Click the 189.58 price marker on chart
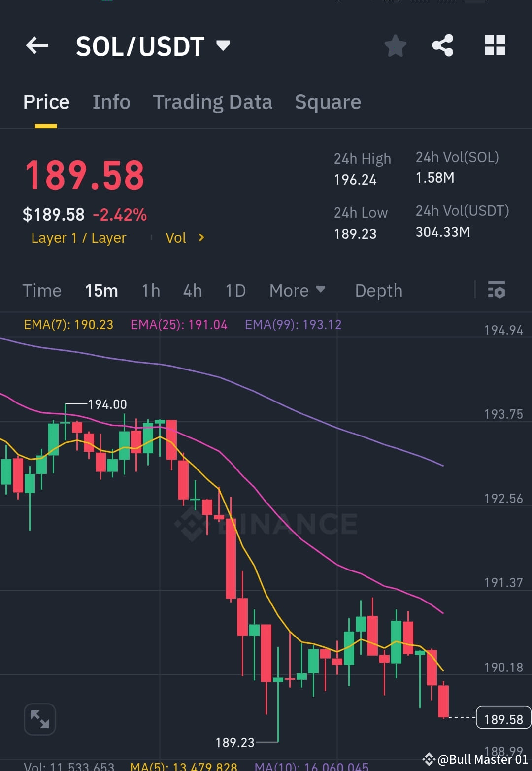This screenshot has width=532, height=771. (502, 719)
